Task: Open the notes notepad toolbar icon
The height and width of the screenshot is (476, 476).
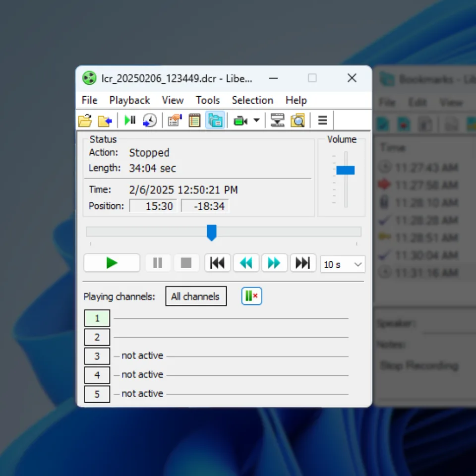Action: point(194,120)
